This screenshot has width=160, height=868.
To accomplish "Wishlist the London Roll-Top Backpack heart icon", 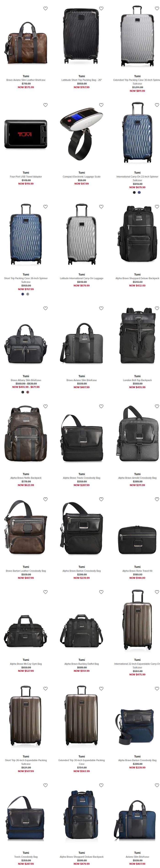I will click(157, 308).
